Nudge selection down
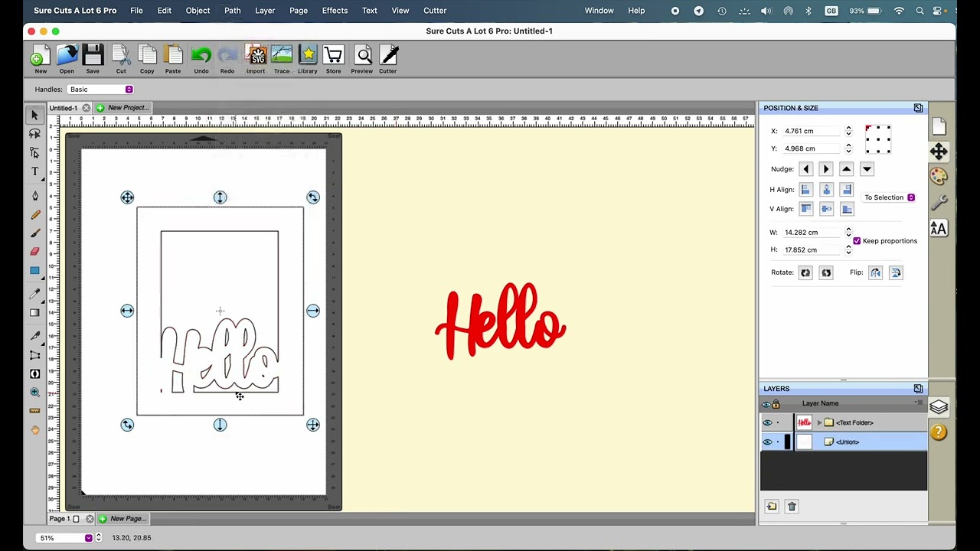This screenshot has height=551, width=980. 867,169
